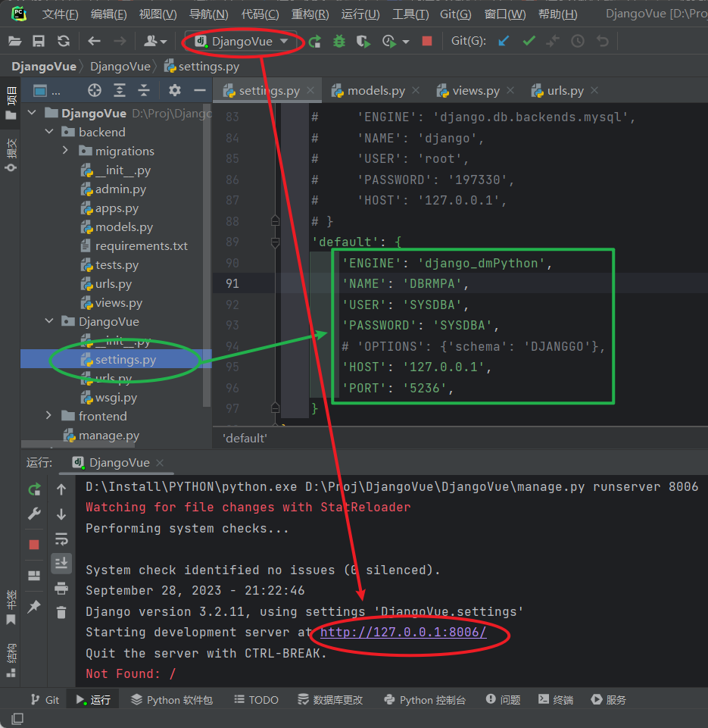Click the Print icon in run console
The image size is (708, 728).
(x=61, y=589)
